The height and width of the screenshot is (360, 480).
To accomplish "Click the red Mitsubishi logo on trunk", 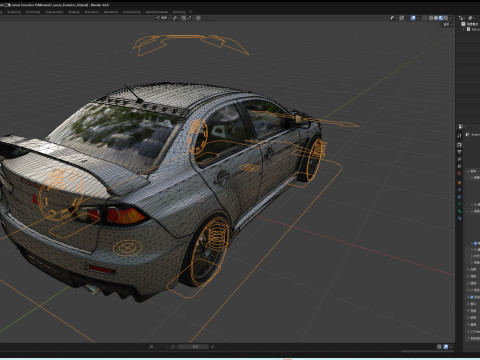I will (x=35, y=199).
